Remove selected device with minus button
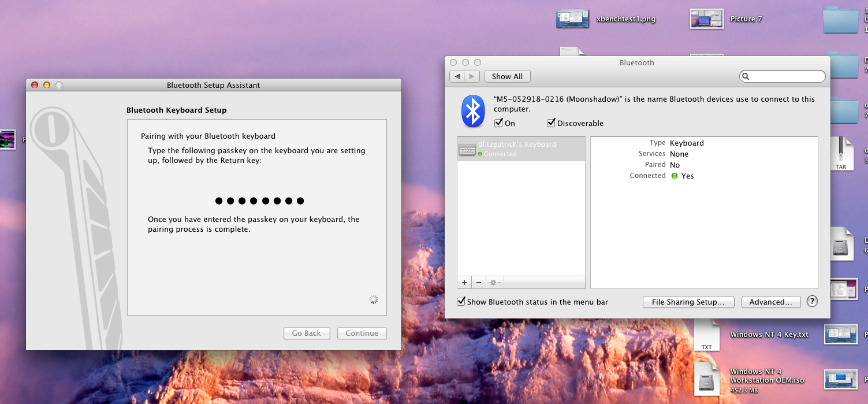This screenshot has width=868, height=404. pyautogui.click(x=478, y=283)
